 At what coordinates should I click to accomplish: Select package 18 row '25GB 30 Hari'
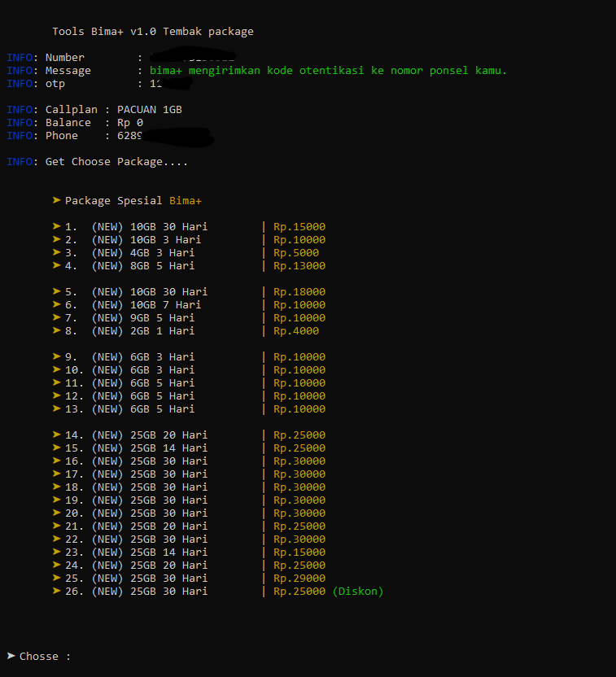189,487
